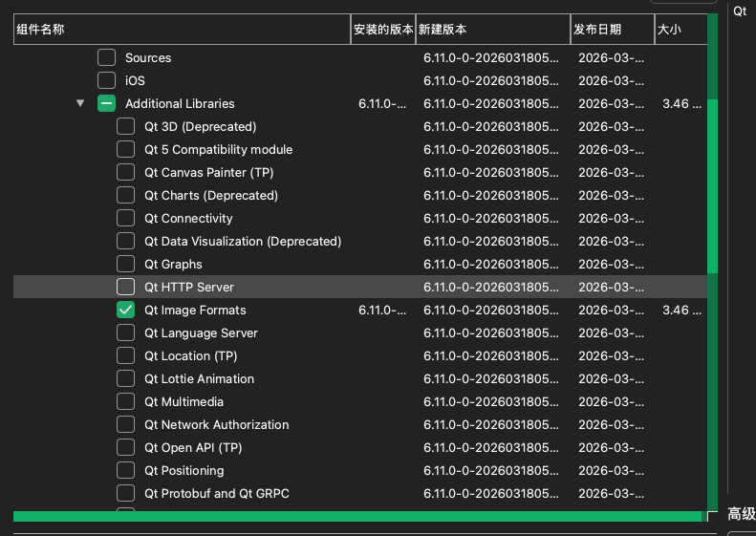Image resolution: width=756 pixels, height=536 pixels.
Task: Select the Qt Data Visualization (Deprecated) label
Action: coord(243,242)
